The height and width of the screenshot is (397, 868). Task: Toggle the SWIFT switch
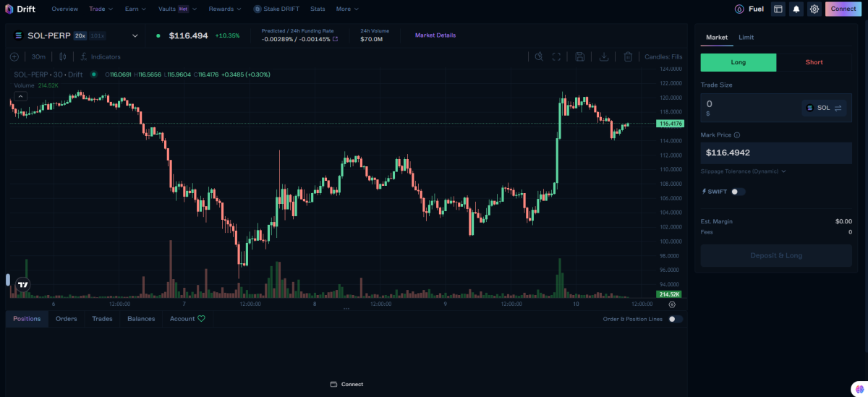coord(738,192)
